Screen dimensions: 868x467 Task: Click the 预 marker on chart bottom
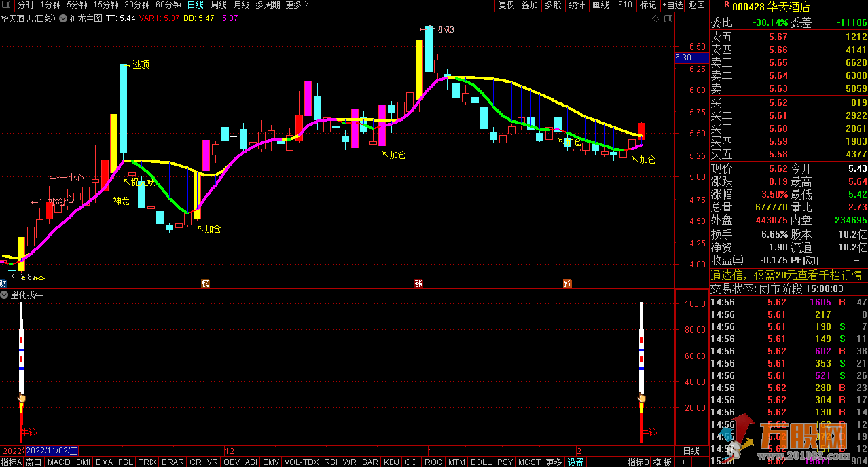567,283
